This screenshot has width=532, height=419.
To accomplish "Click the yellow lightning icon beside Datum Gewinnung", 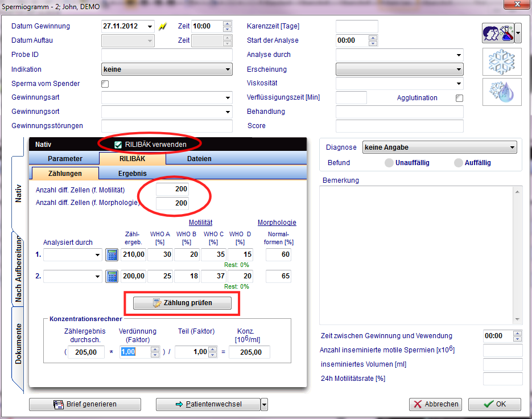I will (163, 27).
